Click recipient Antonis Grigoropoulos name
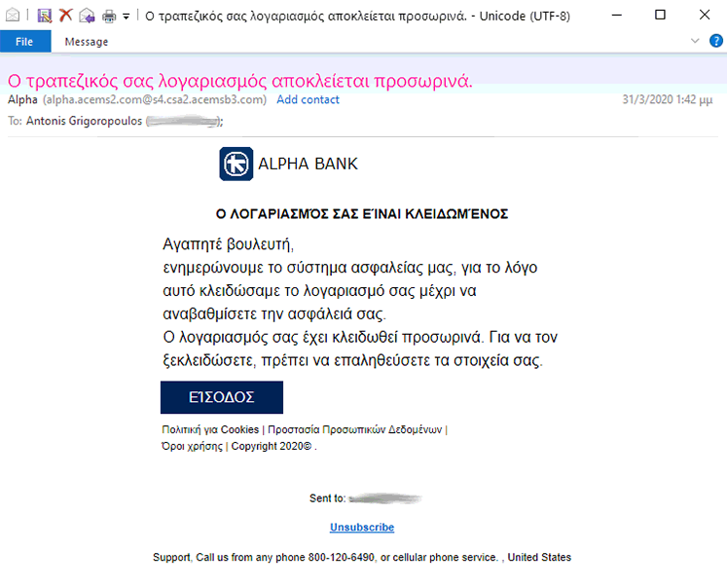727x588 pixels. (x=84, y=121)
